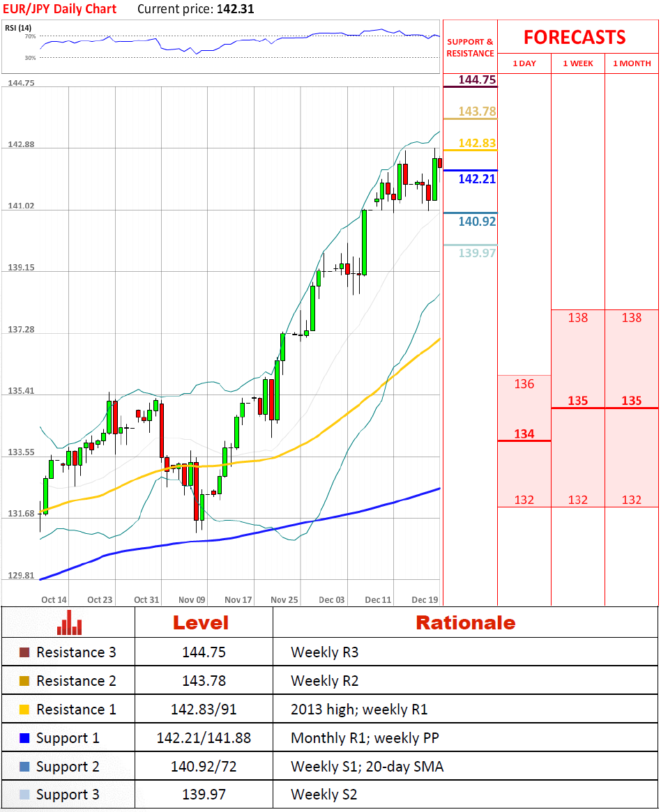This screenshot has width=661, height=812.
Task: Click the Dec 11 date on chart axis
Action: [x=378, y=599]
